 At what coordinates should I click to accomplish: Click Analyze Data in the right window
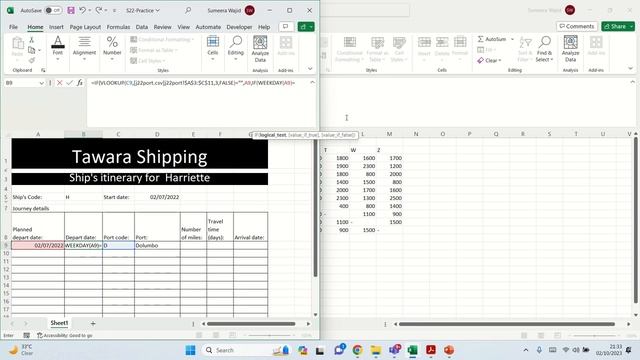coord(570,49)
